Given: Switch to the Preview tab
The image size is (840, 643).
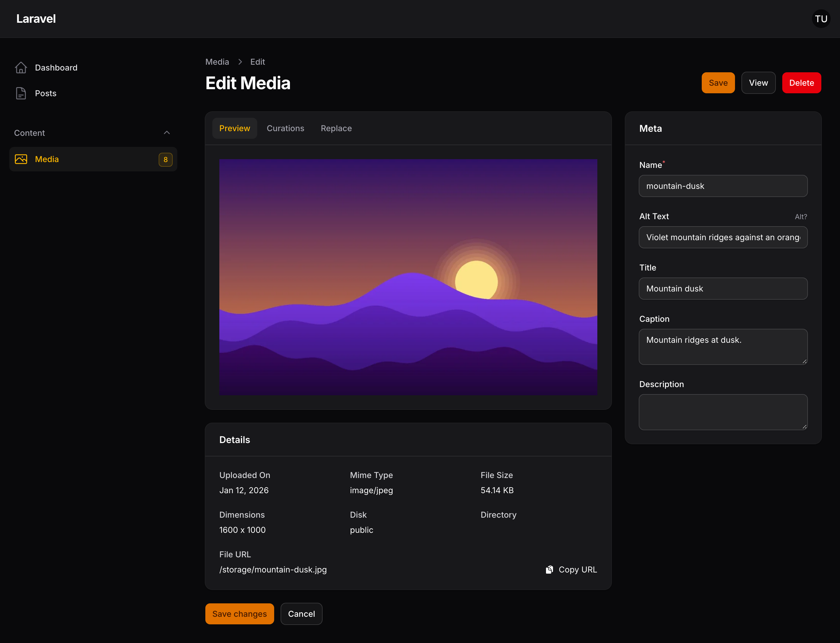Looking at the screenshot, I should (x=235, y=128).
